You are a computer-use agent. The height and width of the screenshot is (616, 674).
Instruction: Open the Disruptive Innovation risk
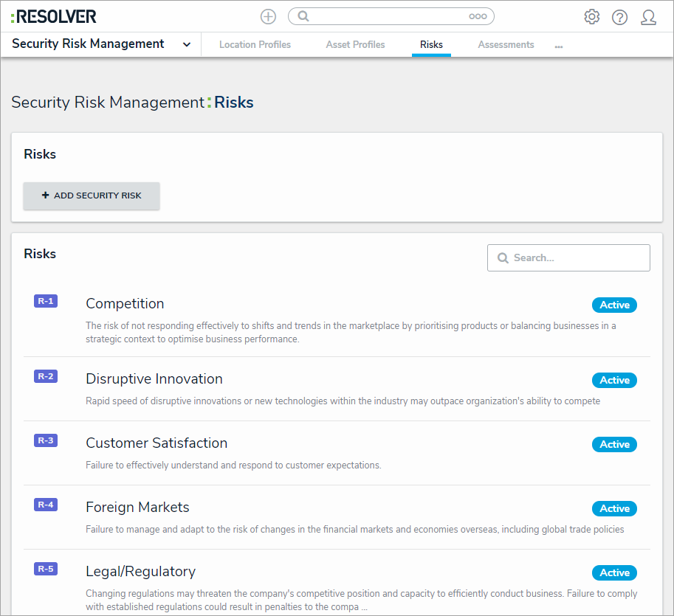154,379
